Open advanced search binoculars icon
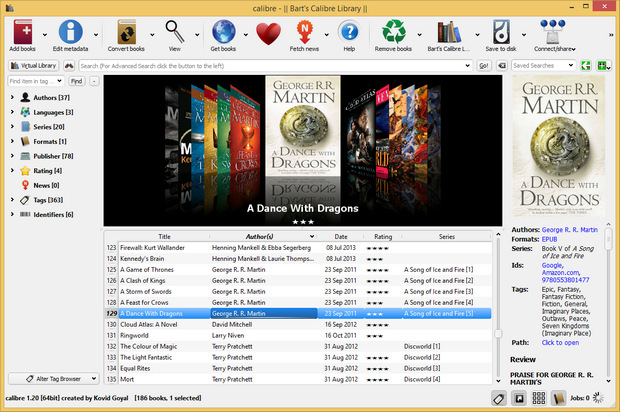 (x=69, y=66)
